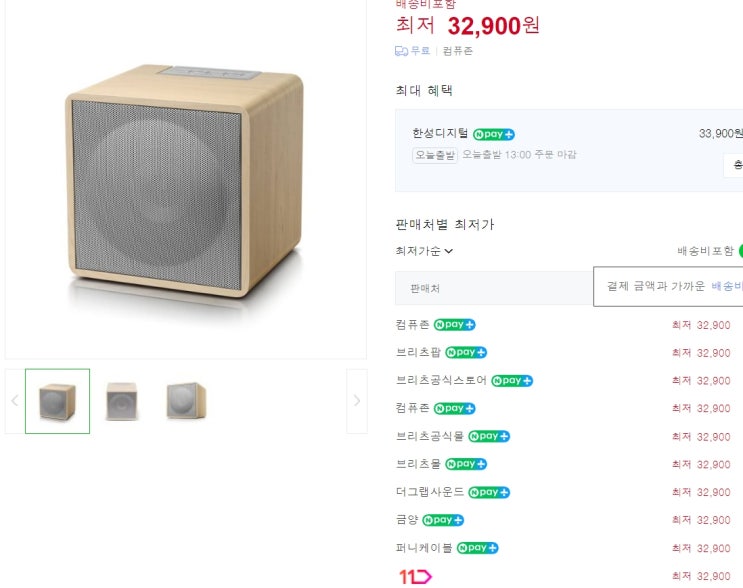Open the 브리츠공식몰 seller link
Screen dimensions: 743x588
[x=430, y=437]
